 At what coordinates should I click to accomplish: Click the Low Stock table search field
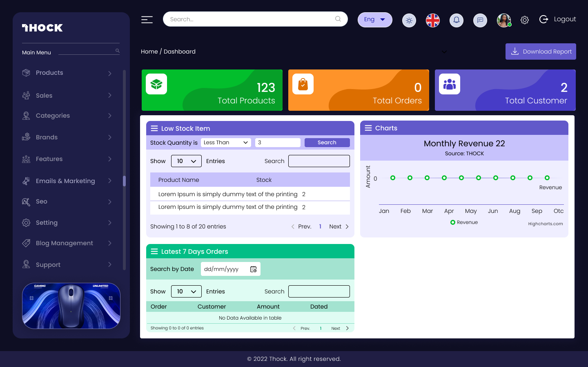[319, 161]
